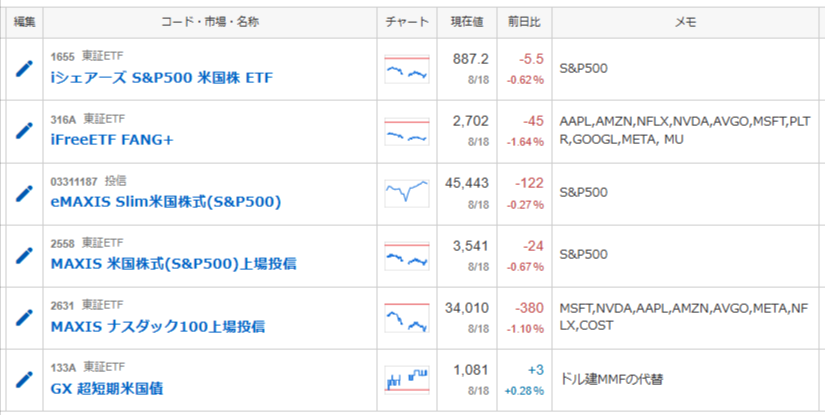Click the 現在値 column header
This screenshot has height=415, width=825.
pyautogui.click(x=467, y=22)
